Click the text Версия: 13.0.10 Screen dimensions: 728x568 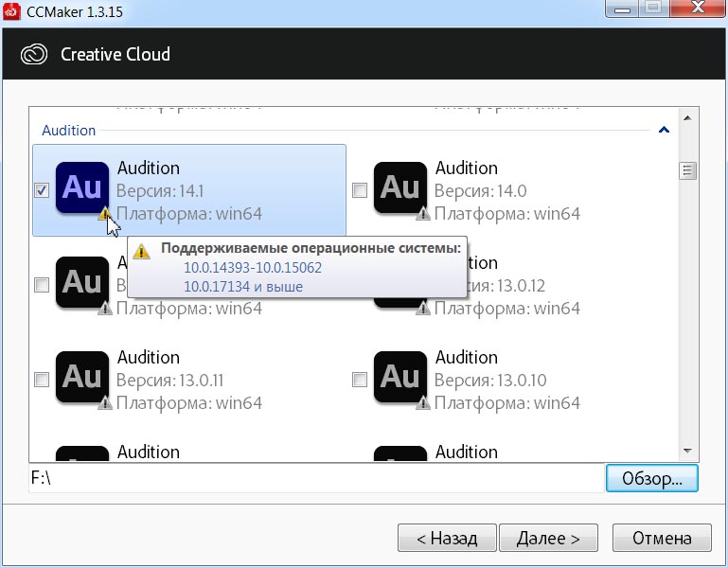click(x=490, y=381)
